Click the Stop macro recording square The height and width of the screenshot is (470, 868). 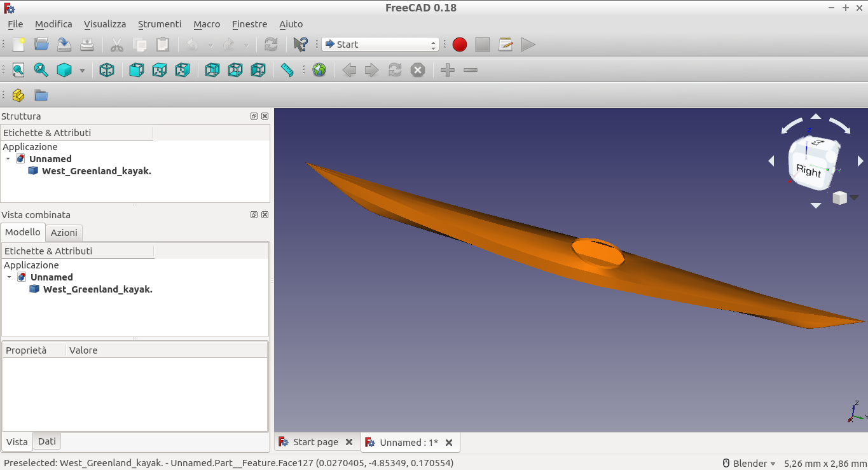[483, 45]
